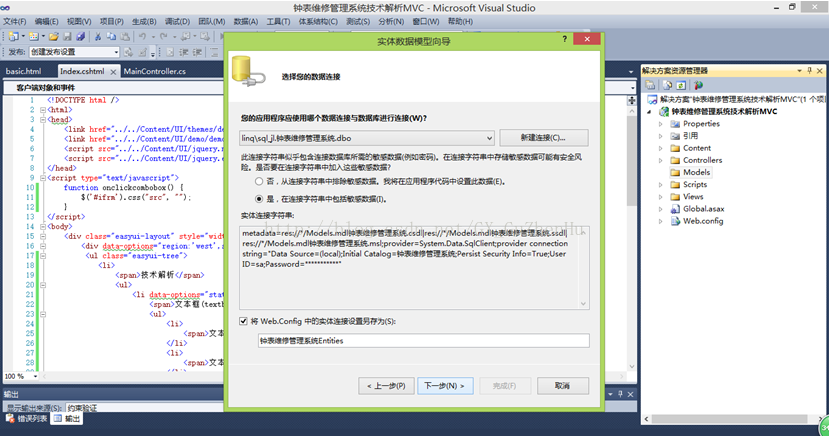
Task: Open the 文件(F) menu
Action: tap(15, 22)
